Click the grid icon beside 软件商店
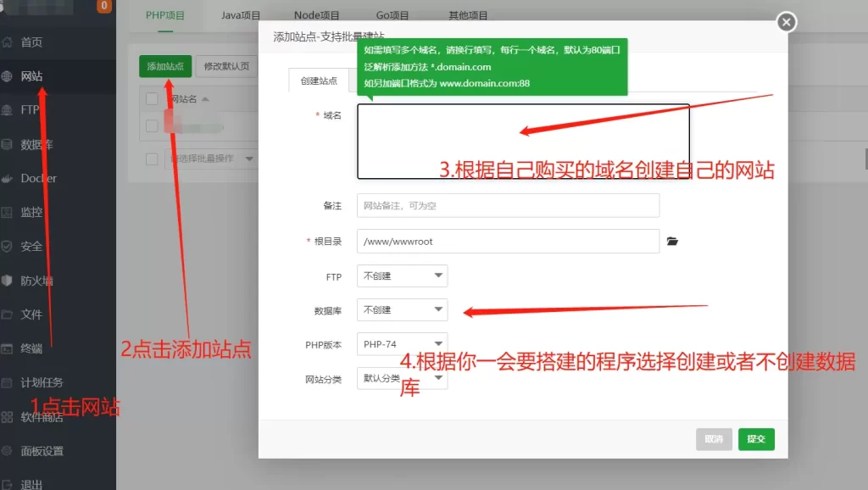This screenshot has height=490, width=868. pos(7,417)
